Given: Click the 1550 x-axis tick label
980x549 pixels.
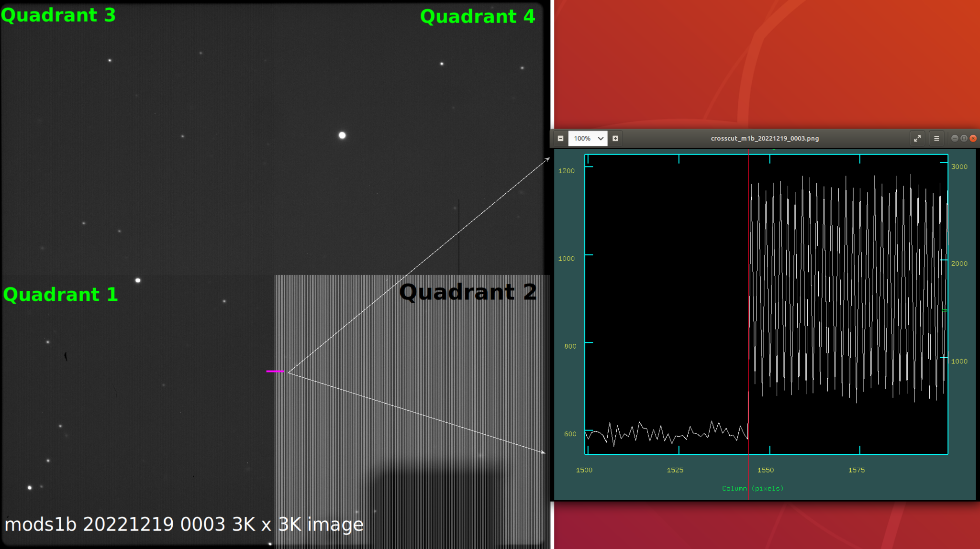Looking at the screenshot, I should [766, 470].
